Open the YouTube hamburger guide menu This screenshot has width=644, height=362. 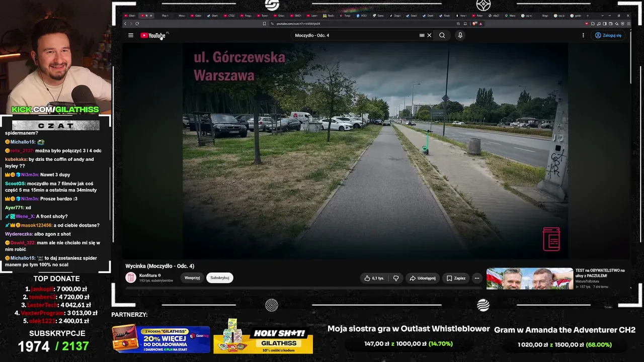(x=131, y=35)
